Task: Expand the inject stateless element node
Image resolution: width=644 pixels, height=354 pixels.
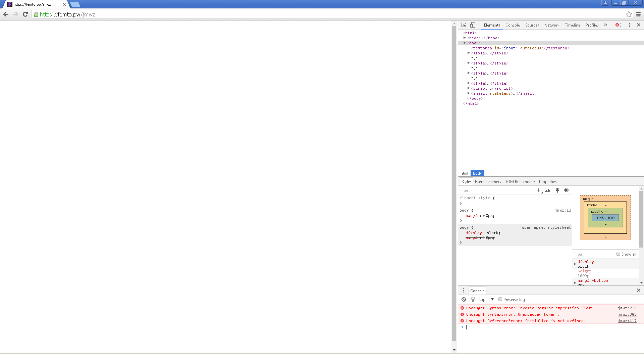Action: (469, 93)
